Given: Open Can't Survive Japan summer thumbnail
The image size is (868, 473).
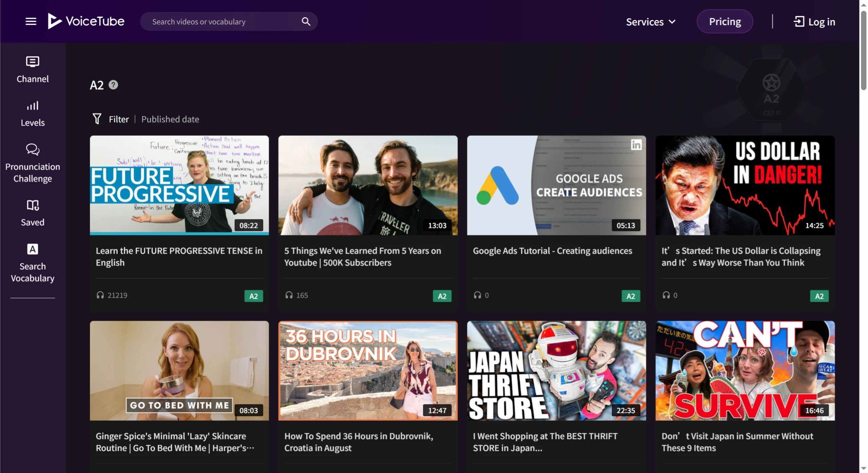Looking at the screenshot, I should tap(745, 371).
